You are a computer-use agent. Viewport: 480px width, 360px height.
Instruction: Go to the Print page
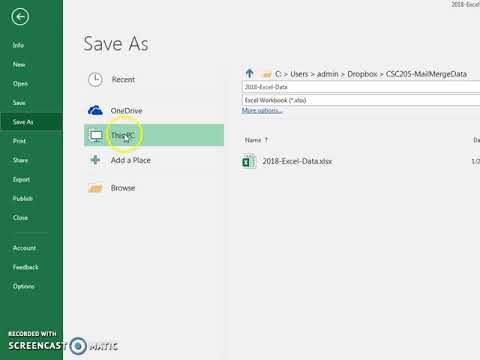coord(19,141)
